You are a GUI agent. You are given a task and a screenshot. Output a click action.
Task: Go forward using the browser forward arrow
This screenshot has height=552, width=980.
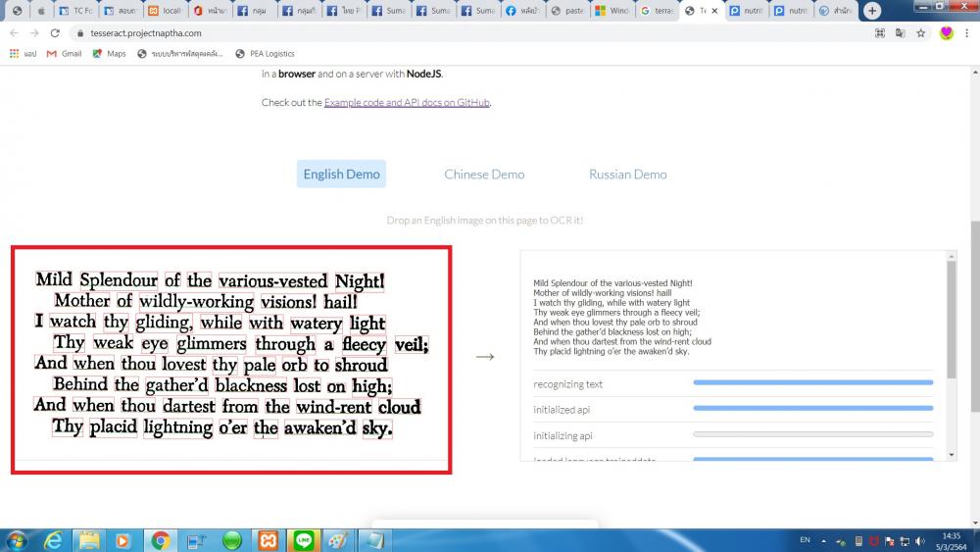(34, 33)
